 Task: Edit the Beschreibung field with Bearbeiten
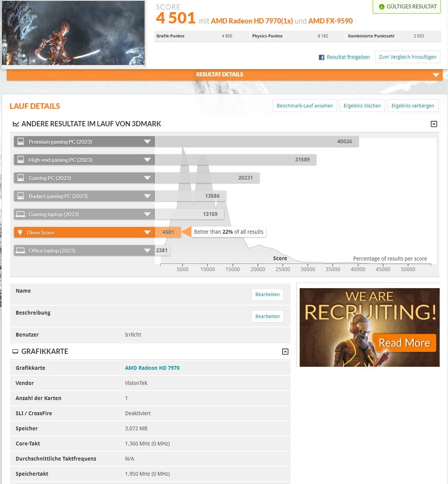[x=267, y=316]
